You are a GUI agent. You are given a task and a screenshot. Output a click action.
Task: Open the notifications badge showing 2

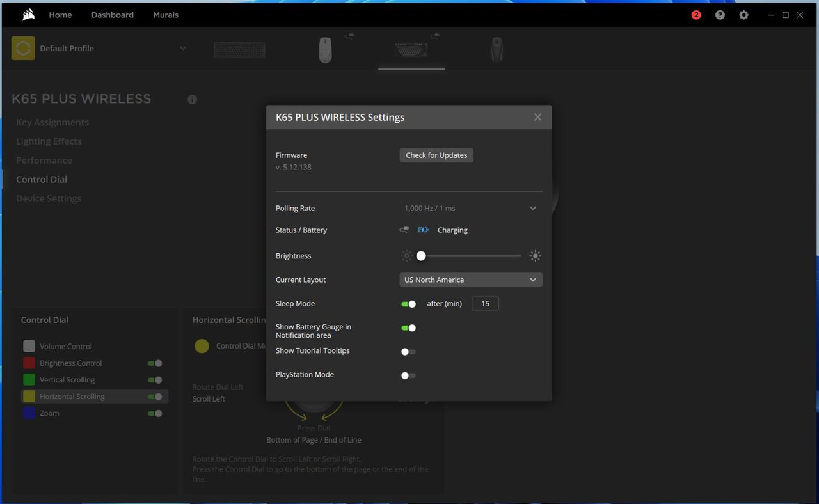click(696, 15)
